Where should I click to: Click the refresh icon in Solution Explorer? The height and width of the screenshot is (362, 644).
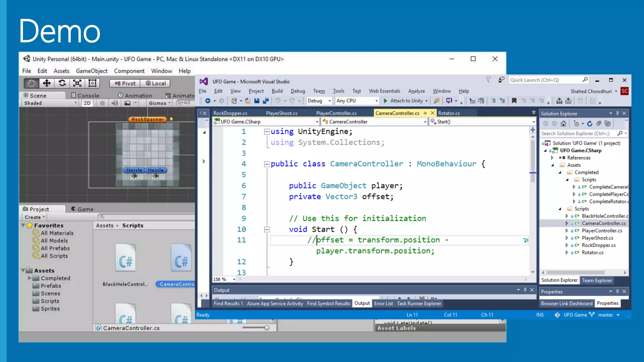(590, 124)
